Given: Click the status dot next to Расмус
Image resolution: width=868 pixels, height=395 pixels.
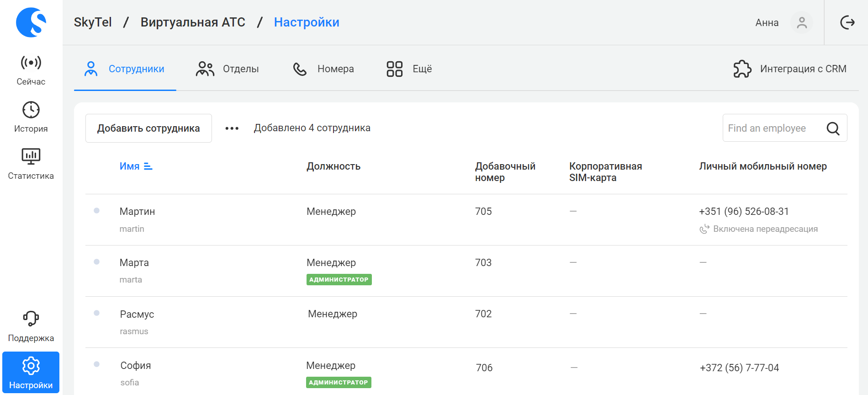Looking at the screenshot, I should point(96,313).
